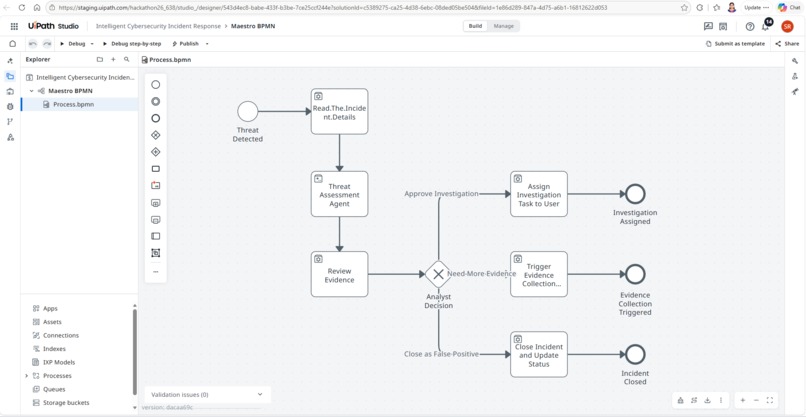Image resolution: width=806 pixels, height=417 pixels.
Task: Select the Analyst Decision gateway
Action: click(x=438, y=274)
